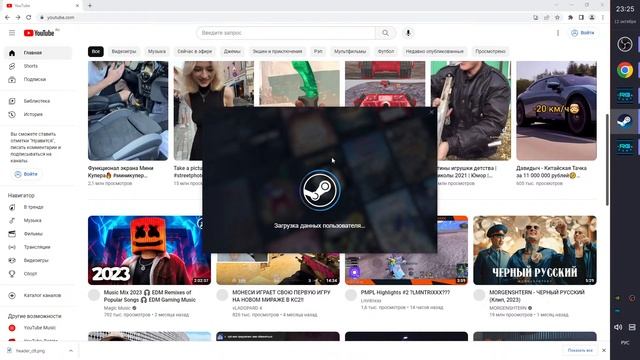Select the Недавно опубликованные chip
This screenshot has height=360, width=640.
(434, 51)
